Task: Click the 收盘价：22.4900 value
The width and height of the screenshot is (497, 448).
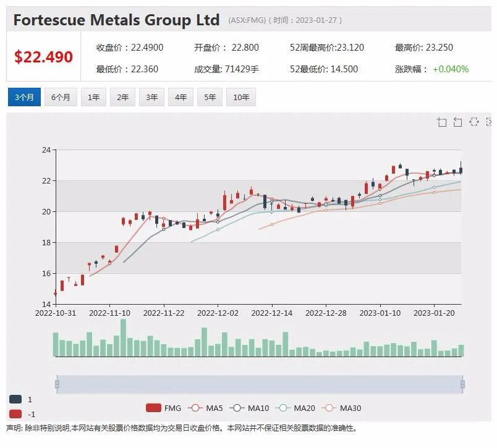Action: point(130,48)
